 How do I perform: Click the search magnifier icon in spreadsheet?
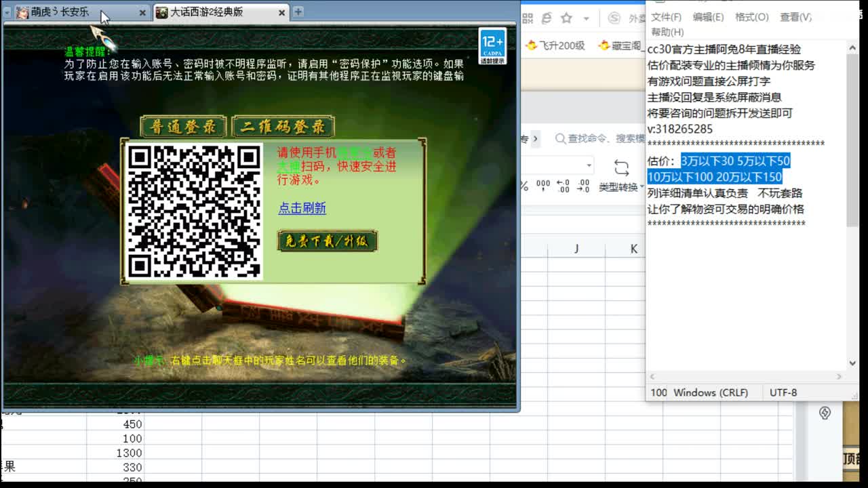560,139
